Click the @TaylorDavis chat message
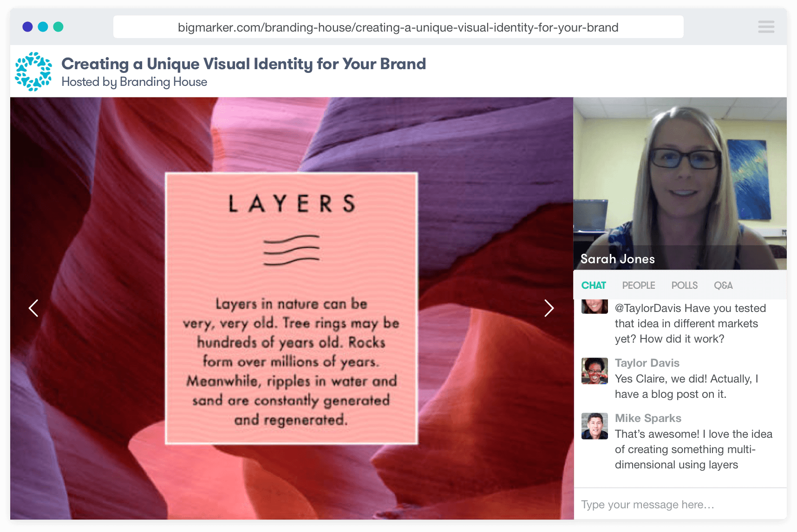This screenshot has height=532, width=797. [x=690, y=324]
